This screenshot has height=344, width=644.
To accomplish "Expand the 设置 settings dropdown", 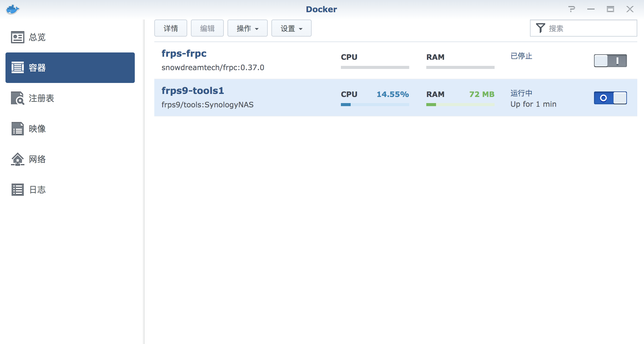I will [291, 28].
